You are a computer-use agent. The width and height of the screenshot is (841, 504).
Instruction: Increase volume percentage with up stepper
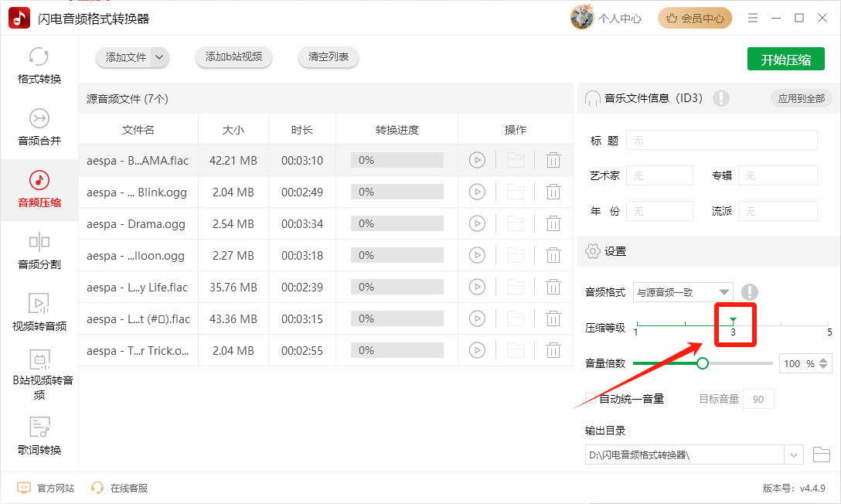(824, 359)
